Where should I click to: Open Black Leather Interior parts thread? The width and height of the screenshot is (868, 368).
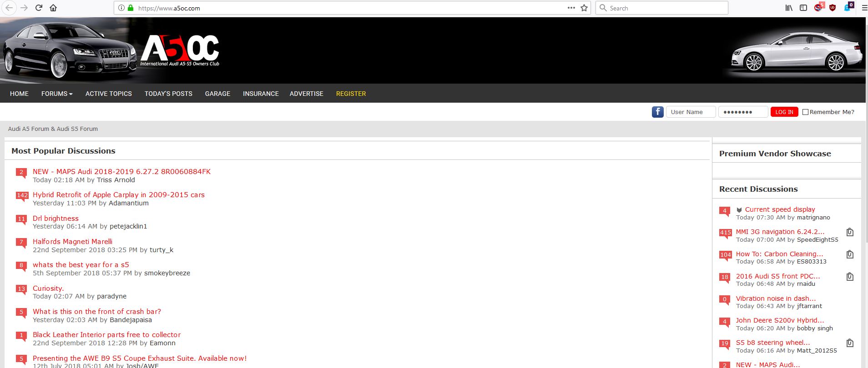point(106,334)
